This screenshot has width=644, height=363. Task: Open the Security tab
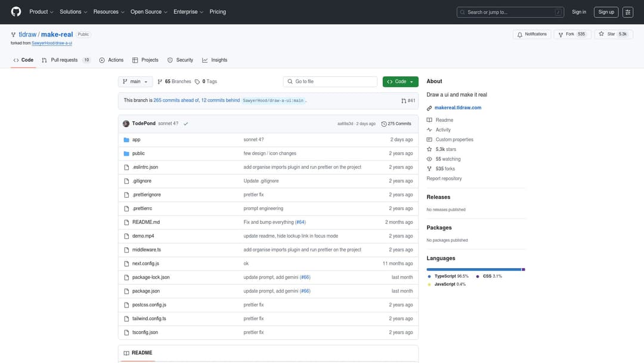coord(180,60)
